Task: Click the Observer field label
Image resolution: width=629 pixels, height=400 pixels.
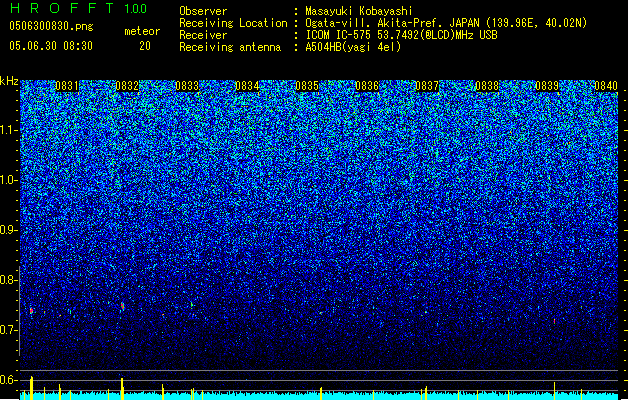Action: click(x=203, y=11)
